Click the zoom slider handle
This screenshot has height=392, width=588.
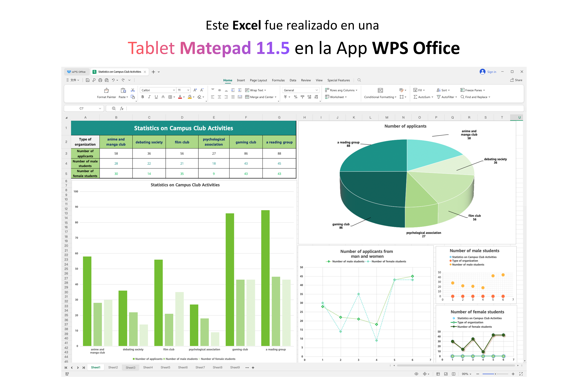click(495, 374)
